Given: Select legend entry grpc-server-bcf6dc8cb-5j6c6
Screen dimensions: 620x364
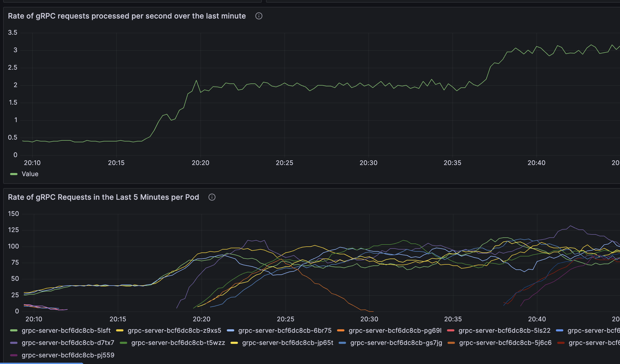Looking at the screenshot, I should coord(505,343).
